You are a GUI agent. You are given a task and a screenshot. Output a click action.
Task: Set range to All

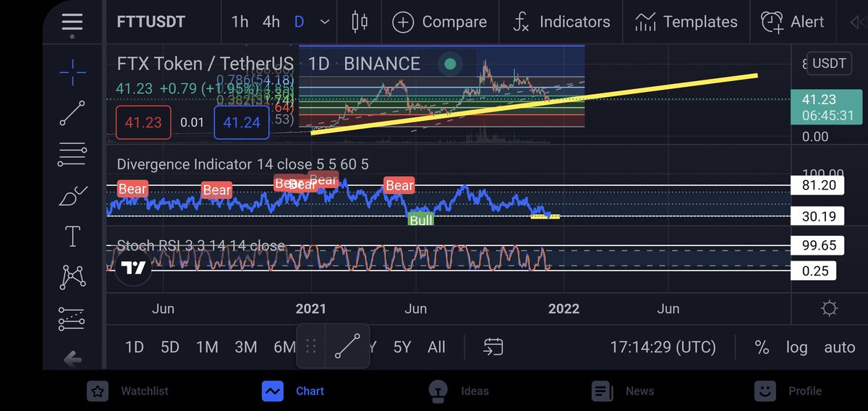click(436, 347)
